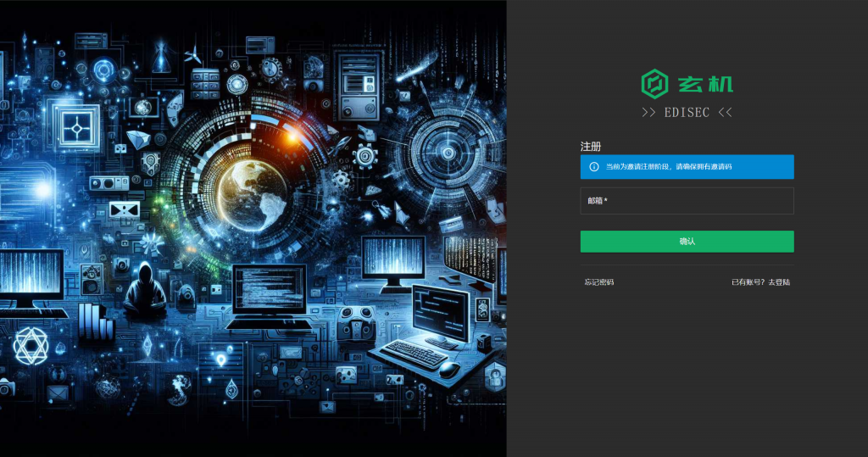Click the laptop below the globe

click(x=269, y=297)
